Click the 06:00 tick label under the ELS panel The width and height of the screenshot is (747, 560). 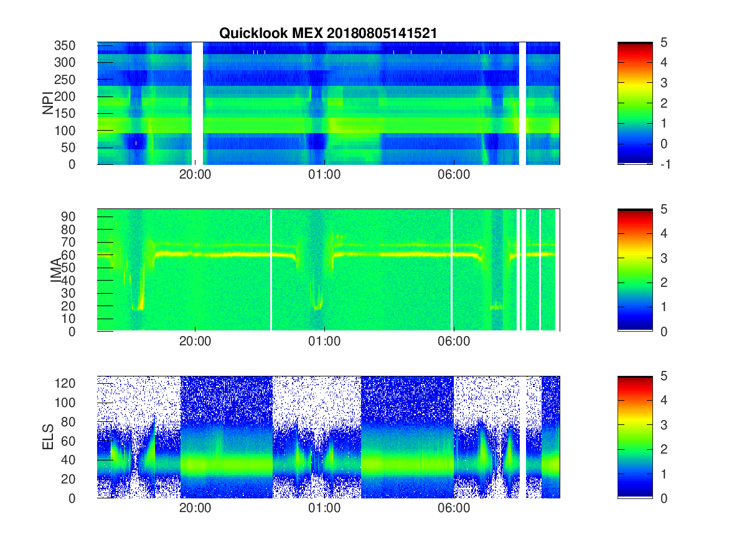pos(454,509)
